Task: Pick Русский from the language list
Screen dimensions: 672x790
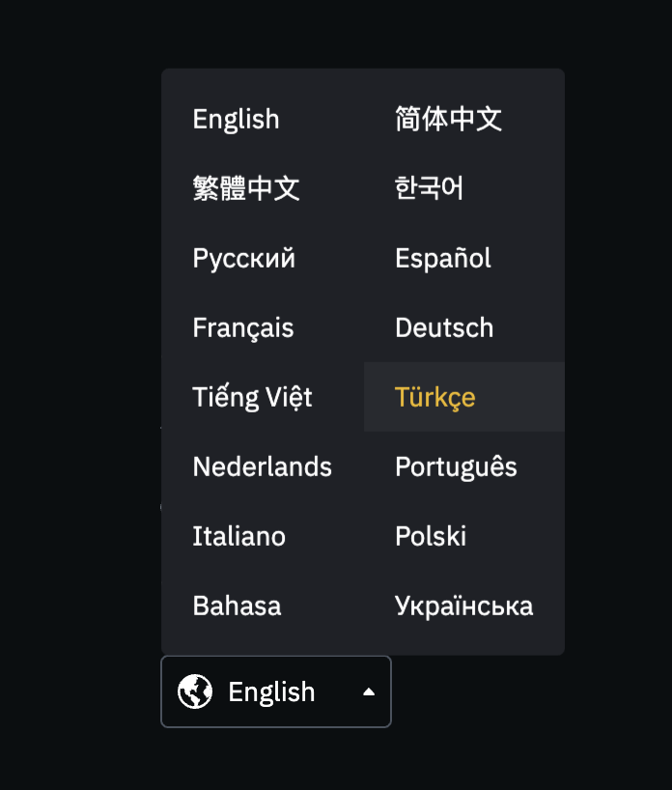Action: tap(244, 259)
